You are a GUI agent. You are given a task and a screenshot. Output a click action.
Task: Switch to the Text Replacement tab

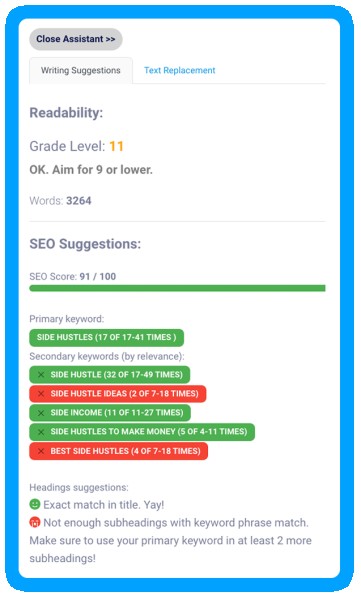click(x=180, y=70)
